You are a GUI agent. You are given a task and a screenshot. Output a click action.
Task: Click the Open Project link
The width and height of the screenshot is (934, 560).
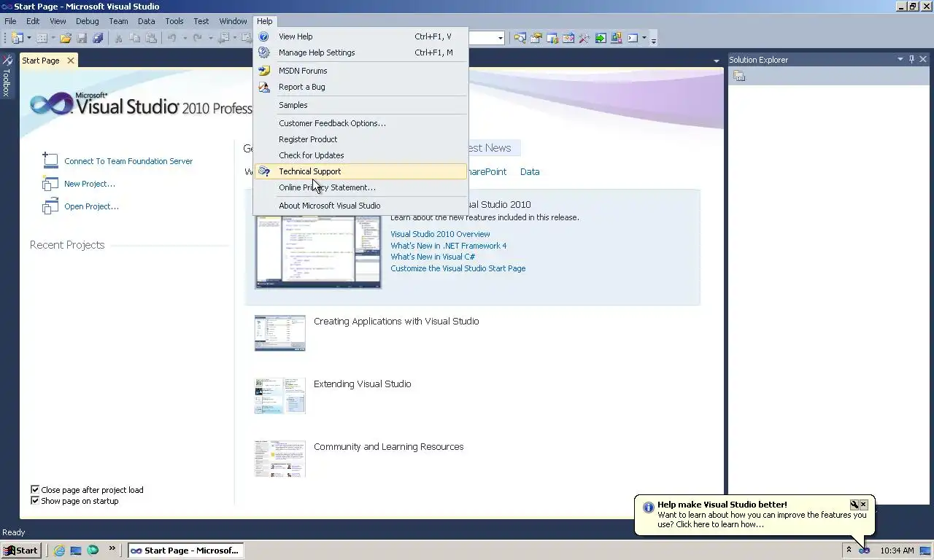pos(91,206)
